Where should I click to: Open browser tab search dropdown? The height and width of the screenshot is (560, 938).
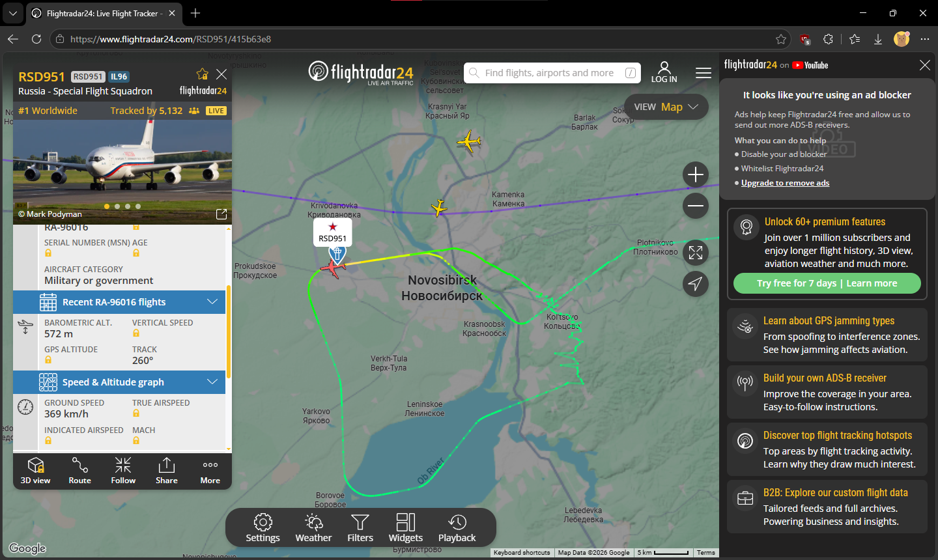coord(13,13)
